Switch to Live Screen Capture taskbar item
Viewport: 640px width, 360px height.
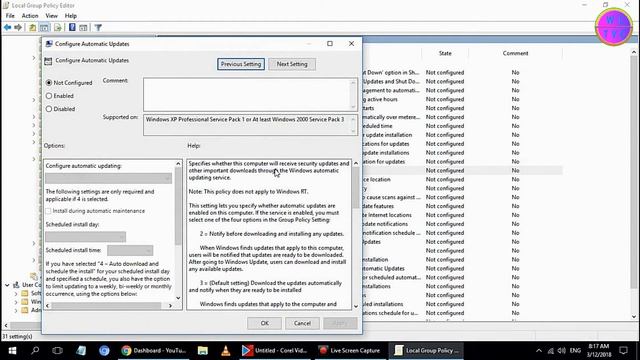click(x=350, y=351)
